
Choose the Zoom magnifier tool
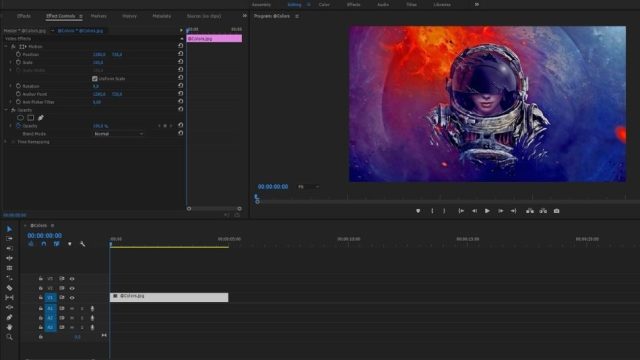click(9, 337)
